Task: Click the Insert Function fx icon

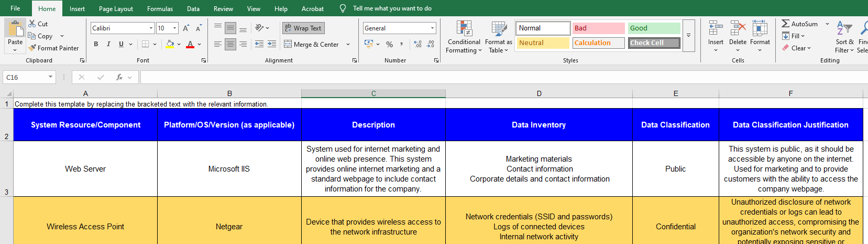Action: pos(119,77)
